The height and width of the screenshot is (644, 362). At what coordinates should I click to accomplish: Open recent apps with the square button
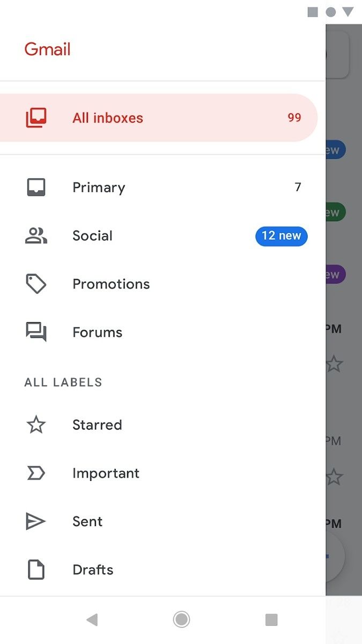(271, 619)
